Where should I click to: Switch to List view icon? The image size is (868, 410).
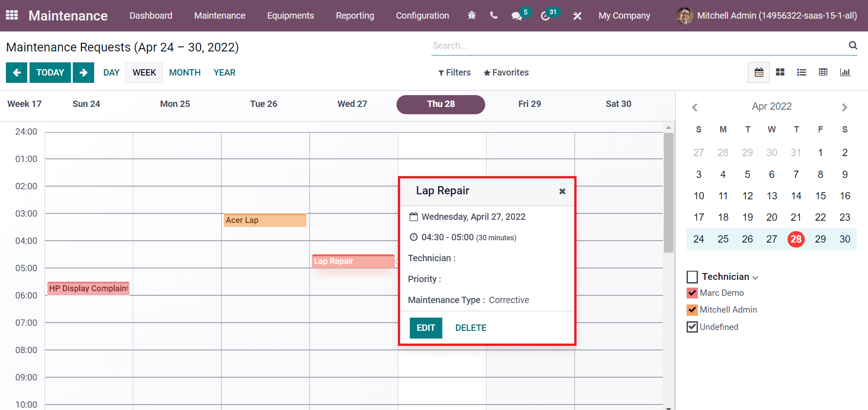pyautogui.click(x=802, y=72)
